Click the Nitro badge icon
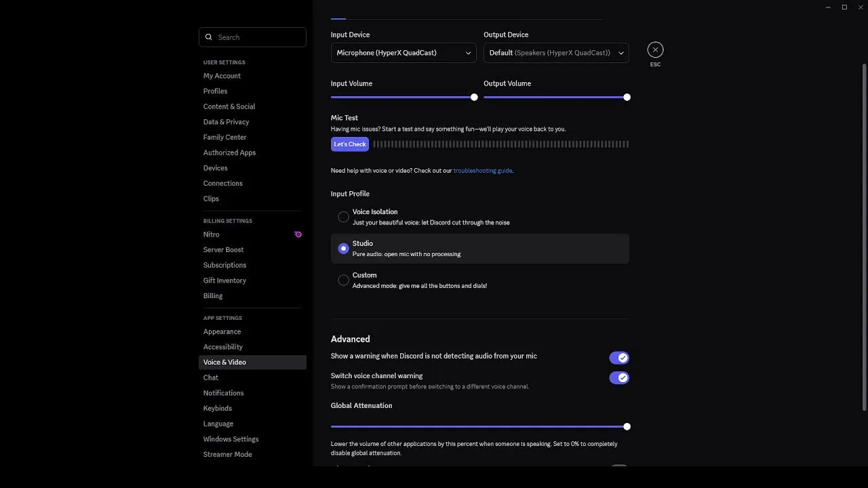Image resolution: width=868 pixels, height=488 pixels. point(298,235)
